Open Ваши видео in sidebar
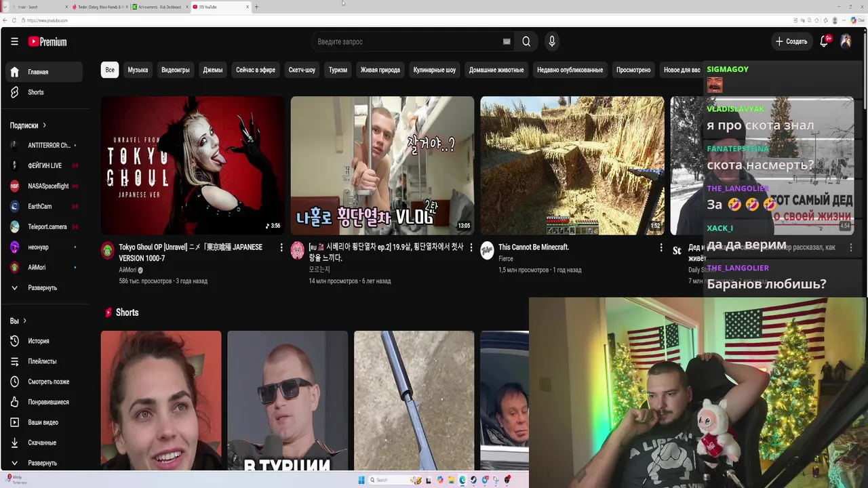Screen dimensions: 868x488 click(x=45, y=422)
